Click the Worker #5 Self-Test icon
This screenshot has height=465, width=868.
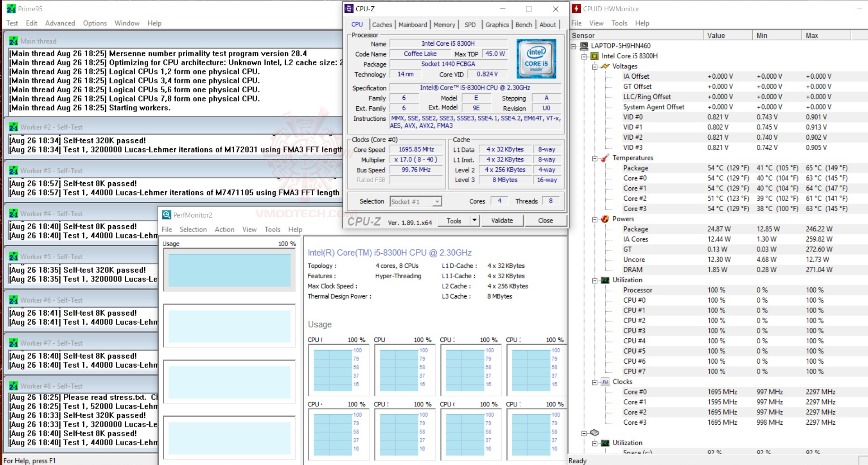(14, 256)
